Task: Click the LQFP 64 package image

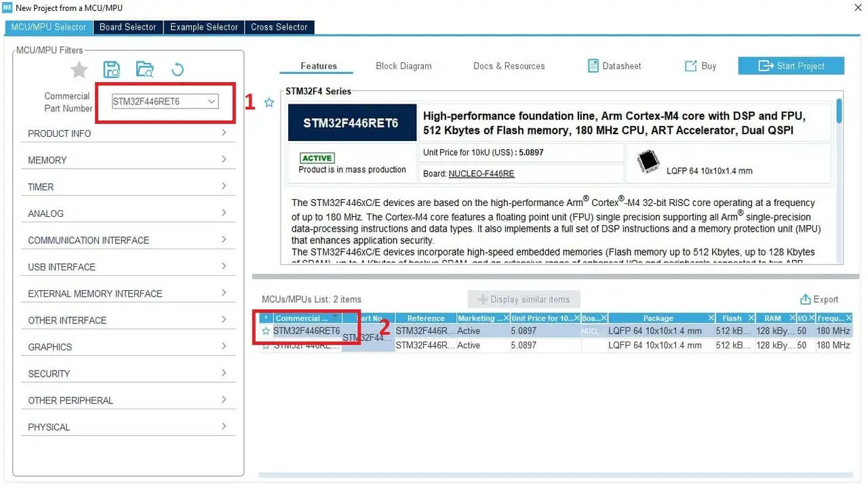Action: (646, 163)
